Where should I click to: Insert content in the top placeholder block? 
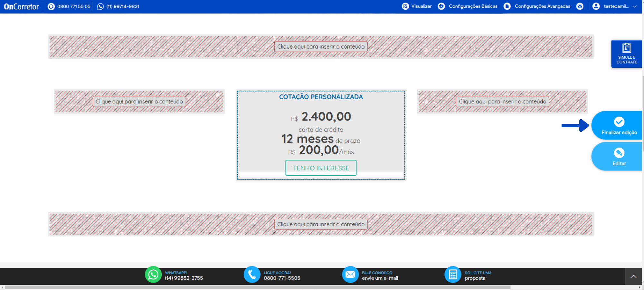pyautogui.click(x=321, y=47)
